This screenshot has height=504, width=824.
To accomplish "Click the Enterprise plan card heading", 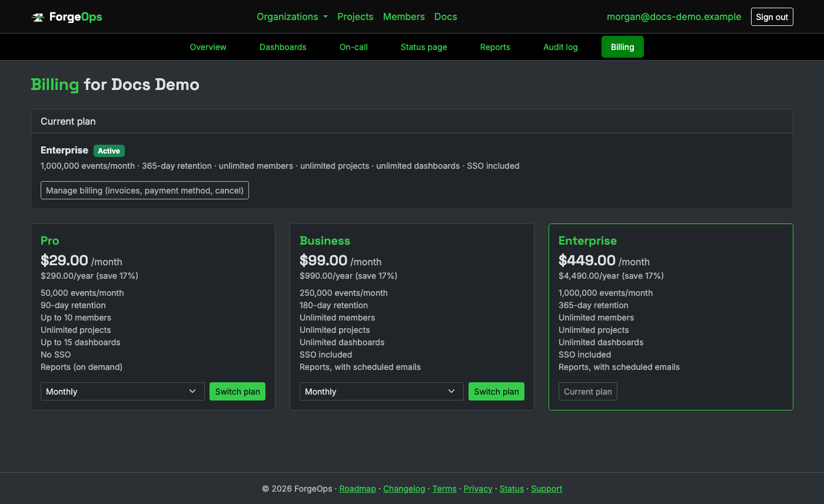I will point(587,241).
